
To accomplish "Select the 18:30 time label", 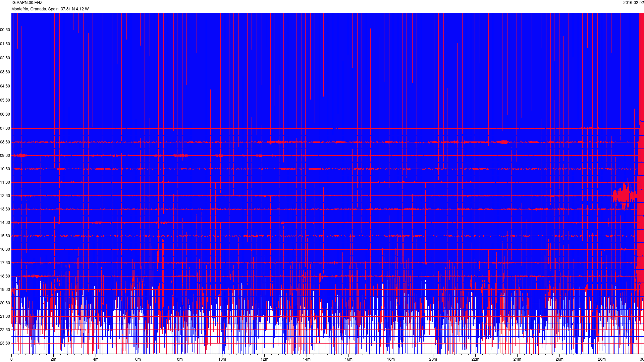I will coord(5,276).
